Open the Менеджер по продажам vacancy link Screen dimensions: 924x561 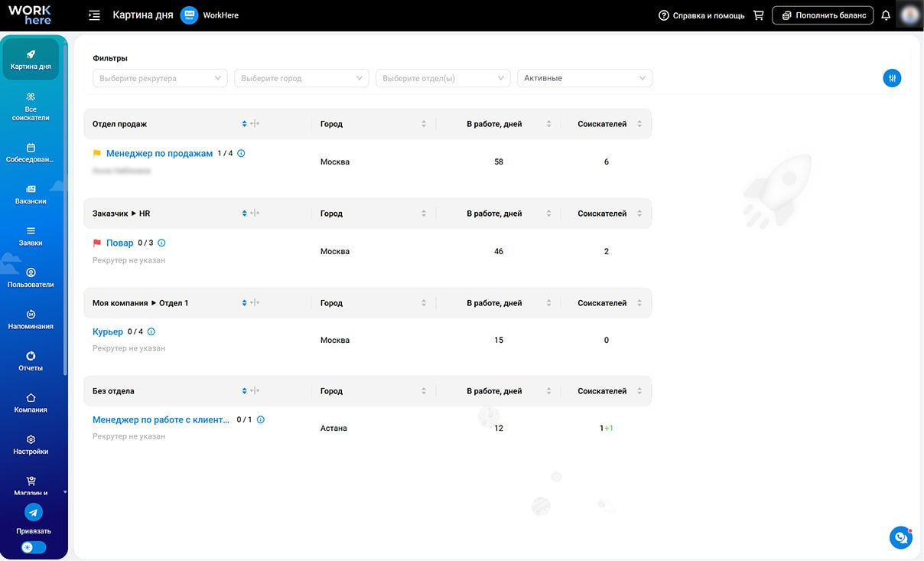pos(159,153)
